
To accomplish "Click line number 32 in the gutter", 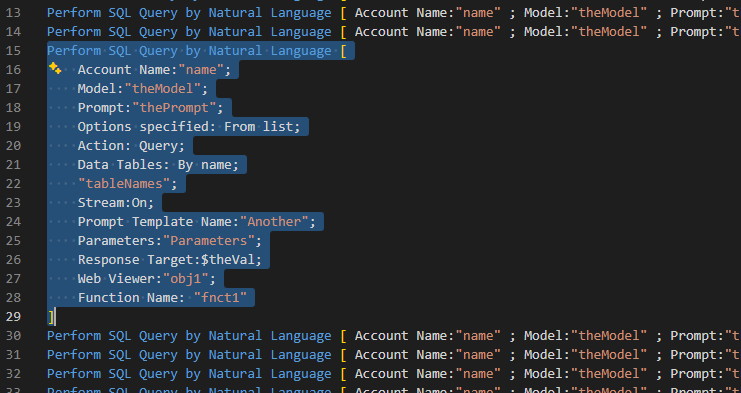I will [13, 374].
